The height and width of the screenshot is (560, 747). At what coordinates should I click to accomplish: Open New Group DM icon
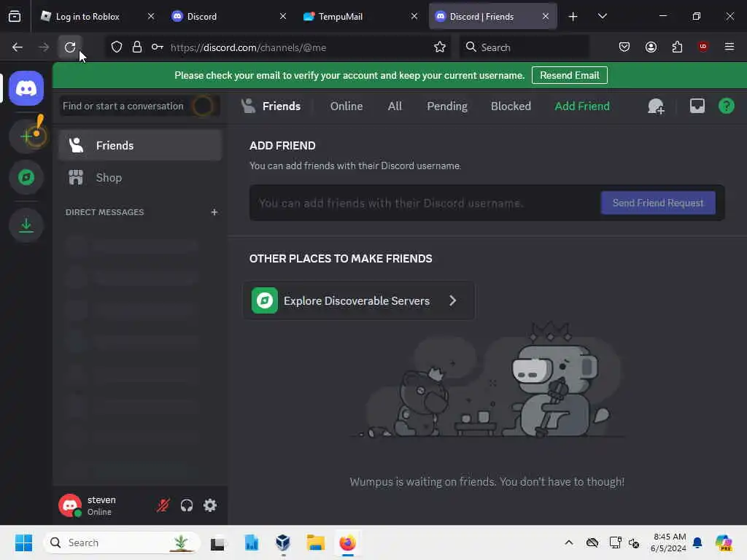656,106
